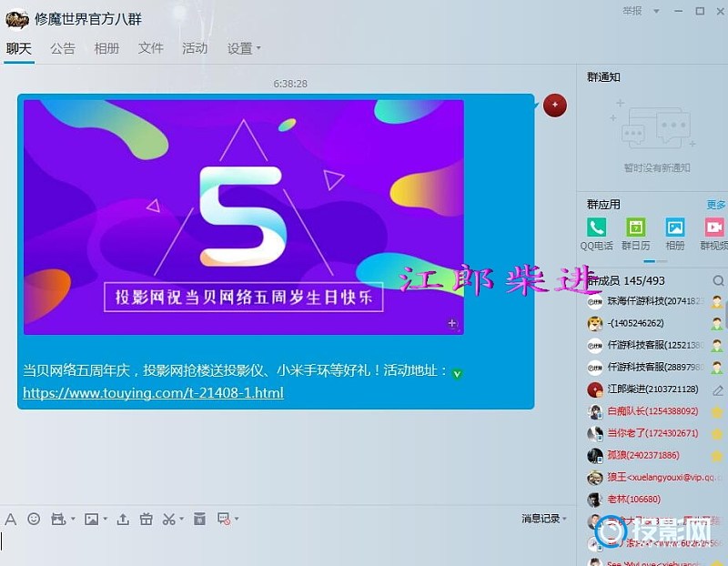Click the 更多 link in 群应用
Screen dimensions: 728x566
coord(716,205)
